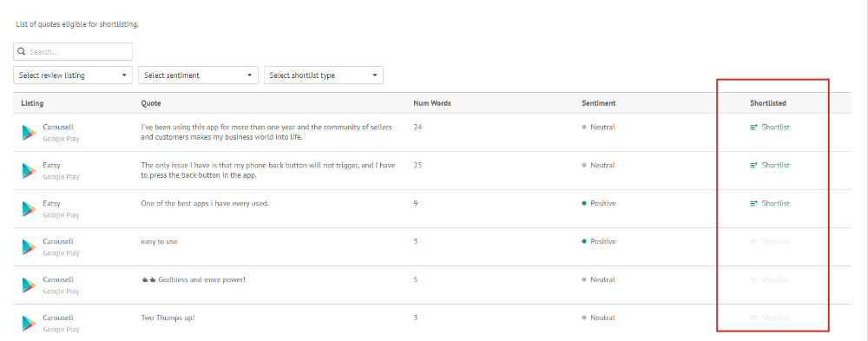868x341 pixels.
Task: Click 'List of quotes eligible for shortlisting' text
Action: tap(77, 24)
